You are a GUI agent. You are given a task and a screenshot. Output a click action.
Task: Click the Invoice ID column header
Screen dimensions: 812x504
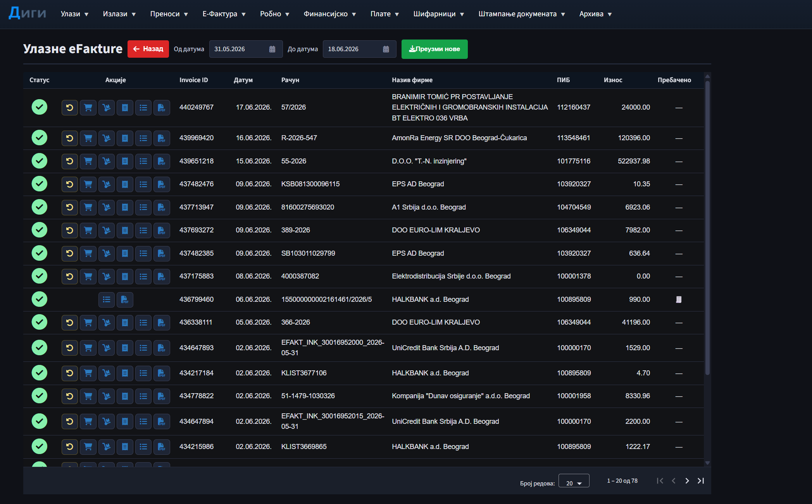[x=193, y=80]
